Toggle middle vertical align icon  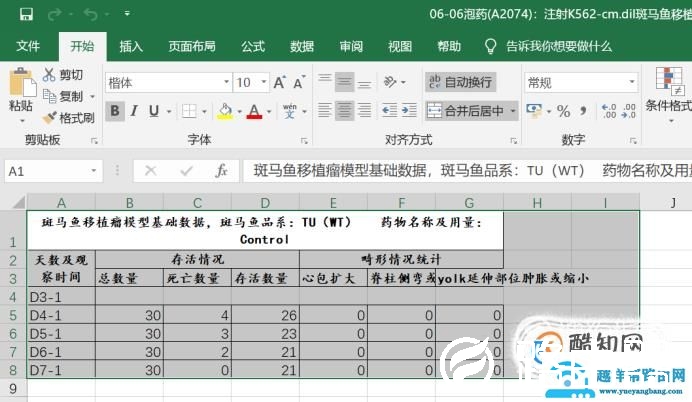344,82
